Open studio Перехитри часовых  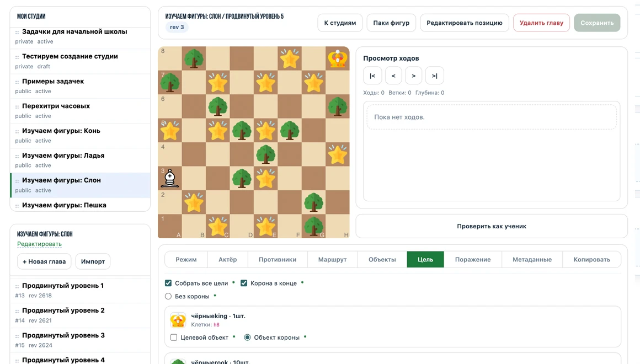coord(80,111)
